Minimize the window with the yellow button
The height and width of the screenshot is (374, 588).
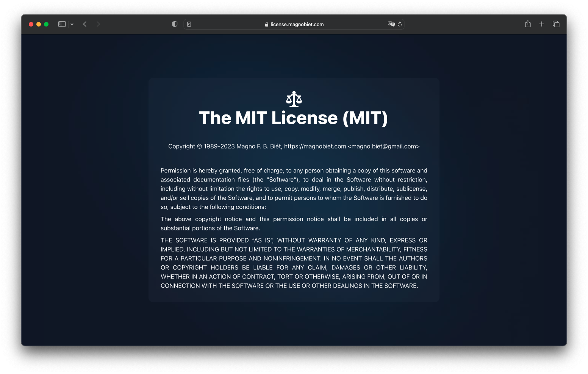tap(39, 24)
